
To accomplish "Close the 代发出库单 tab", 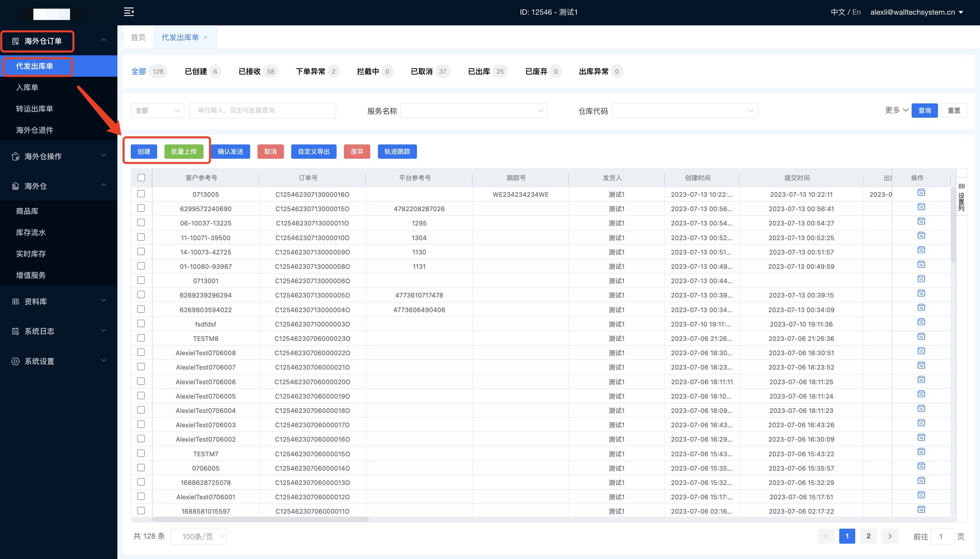I will click(205, 38).
